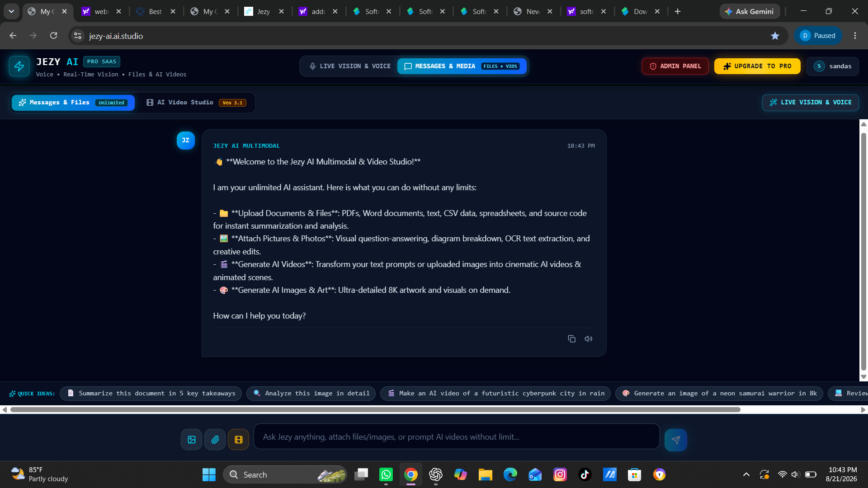Click the 'How can I help you today?' text
This screenshot has width=868, height=488.
pos(259,316)
